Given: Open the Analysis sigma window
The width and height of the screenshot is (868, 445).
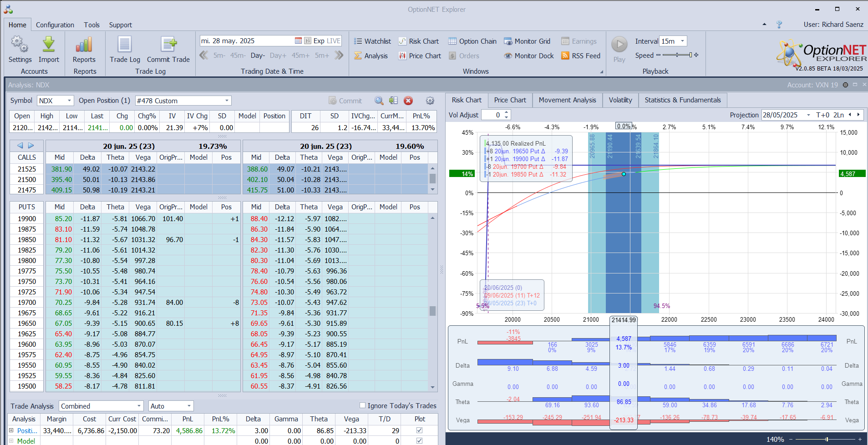Looking at the screenshot, I should click(x=371, y=56).
